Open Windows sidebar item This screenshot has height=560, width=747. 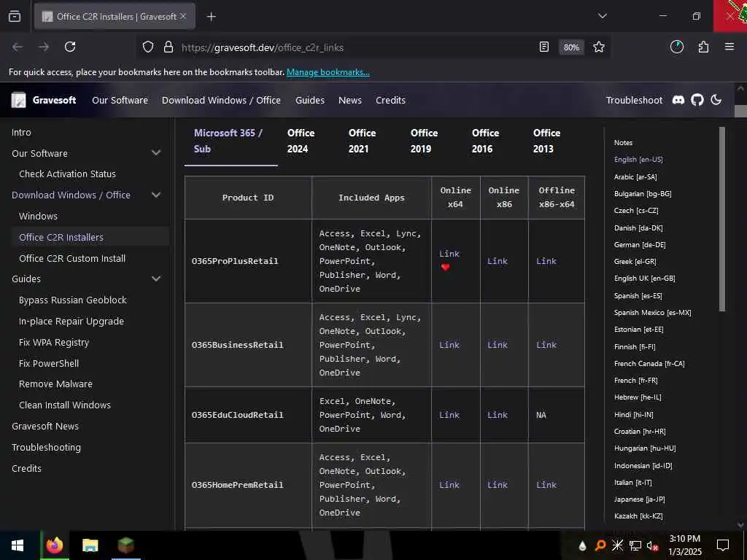(x=38, y=216)
